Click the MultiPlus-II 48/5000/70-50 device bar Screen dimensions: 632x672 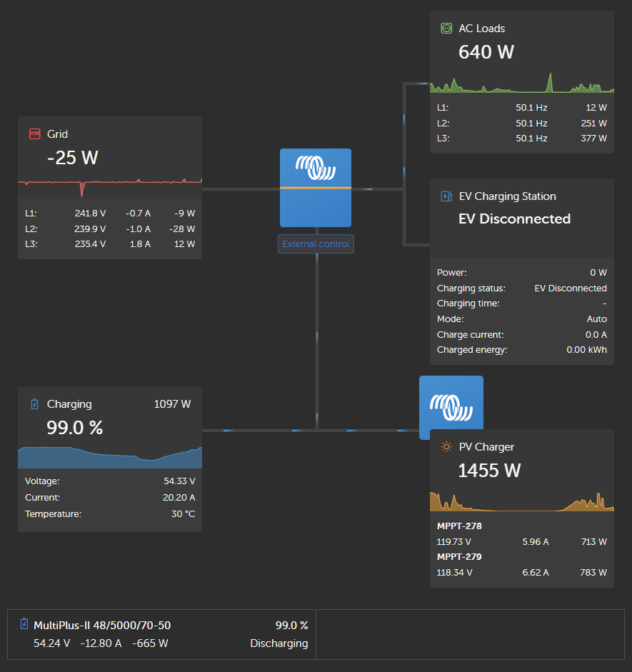(x=102, y=625)
